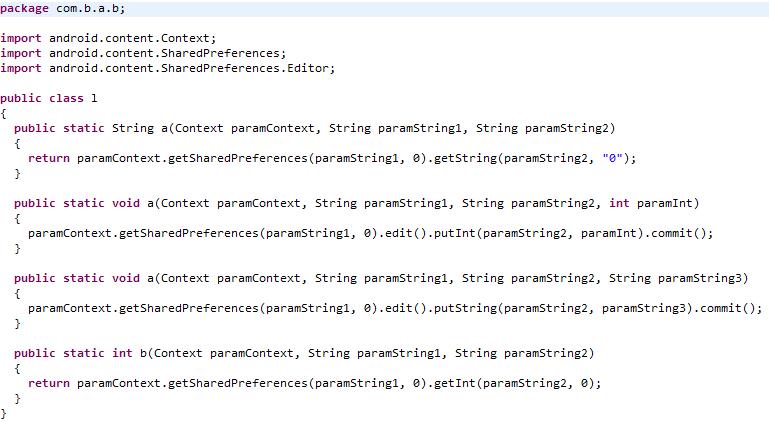Click the package keyword on the first line
Viewport: 769px width, 422px height.
tap(24, 8)
